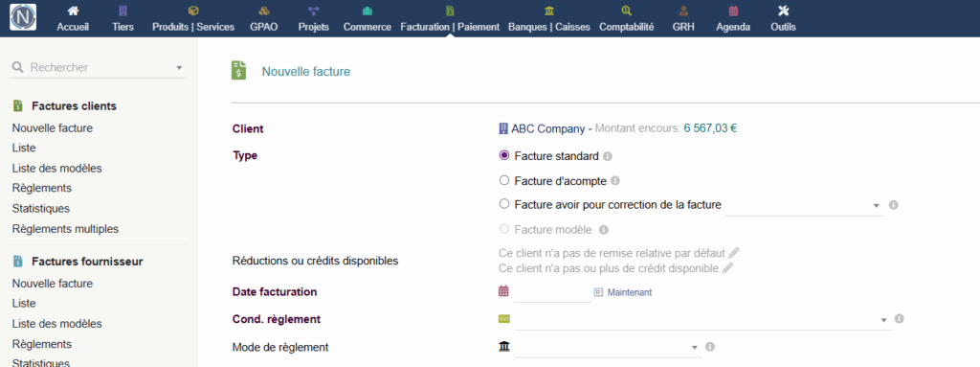Select Facture avoir pour correction radio button

tap(504, 203)
